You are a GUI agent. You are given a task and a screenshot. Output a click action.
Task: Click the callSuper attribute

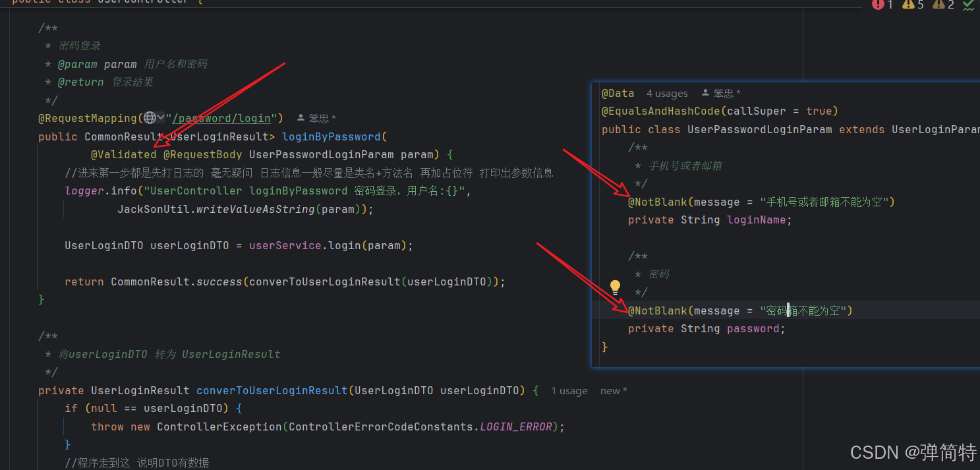(757, 111)
